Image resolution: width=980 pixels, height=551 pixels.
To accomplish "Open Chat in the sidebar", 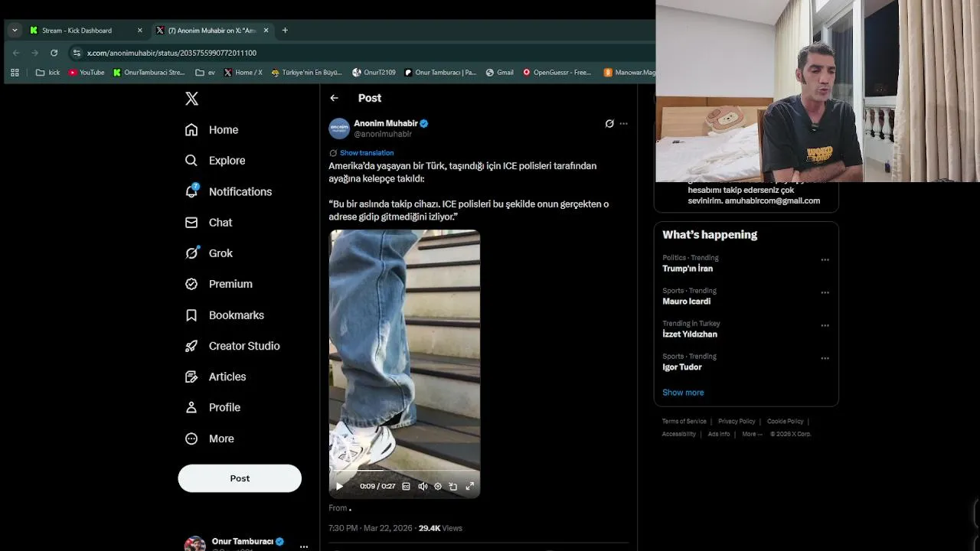I will point(208,223).
